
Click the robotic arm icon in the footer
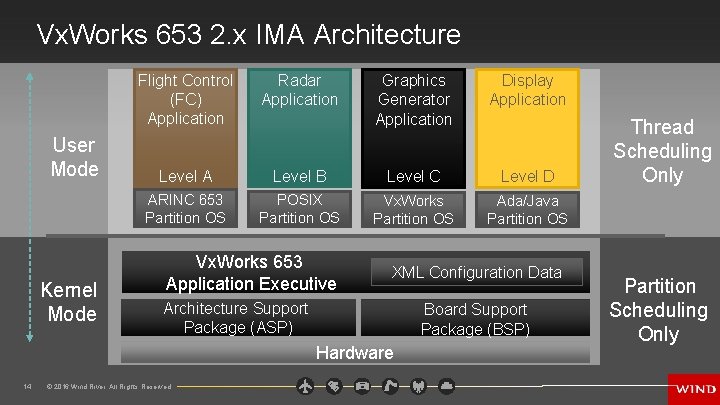click(x=390, y=386)
